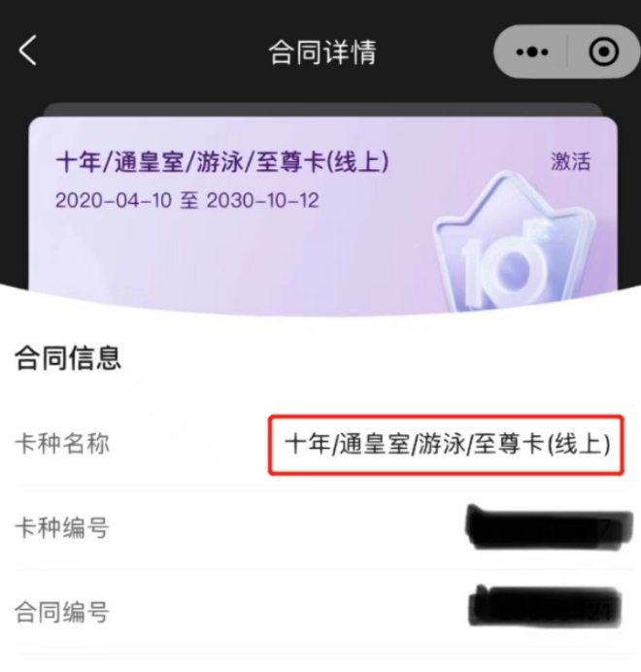The height and width of the screenshot is (672, 641).
Task: Open the three-dot more options menu
Action: (532, 51)
